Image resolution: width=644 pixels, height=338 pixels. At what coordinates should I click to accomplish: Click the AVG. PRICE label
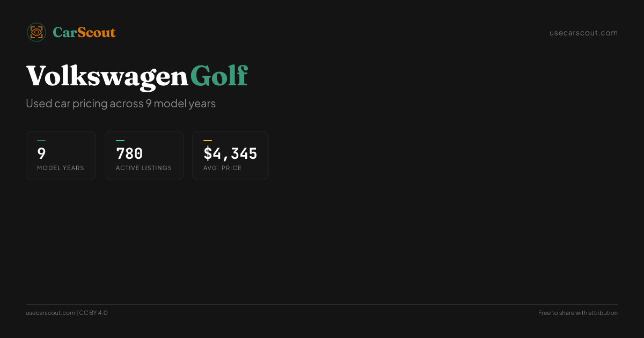tap(222, 168)
